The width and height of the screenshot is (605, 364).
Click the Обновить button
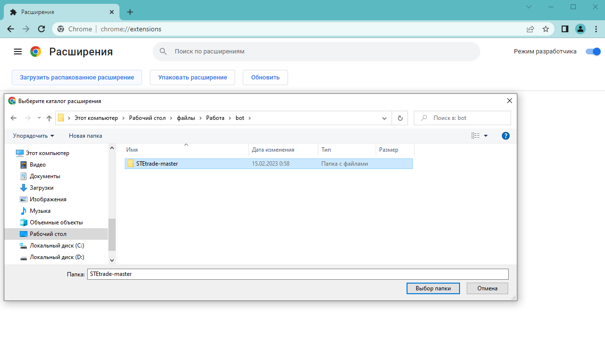[265, 78]
